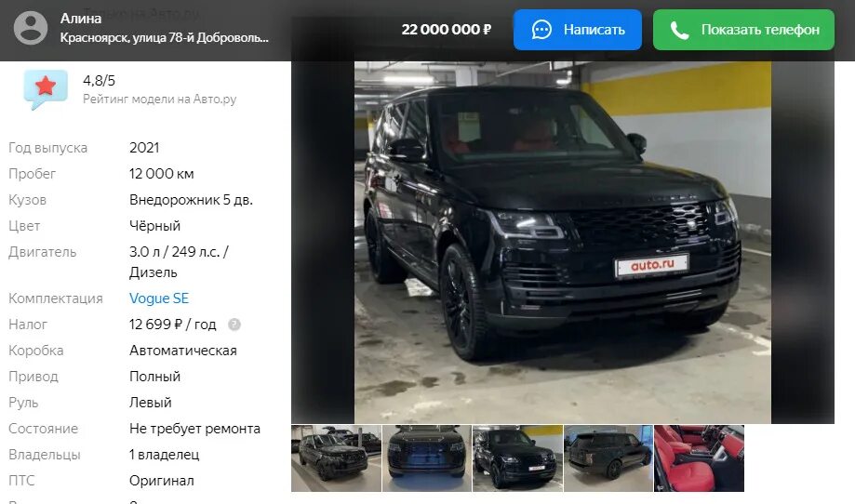This screenshot has height=504, width=855.
Task: Select the third thumbnail with license plate
Action: tap(517, 458)
